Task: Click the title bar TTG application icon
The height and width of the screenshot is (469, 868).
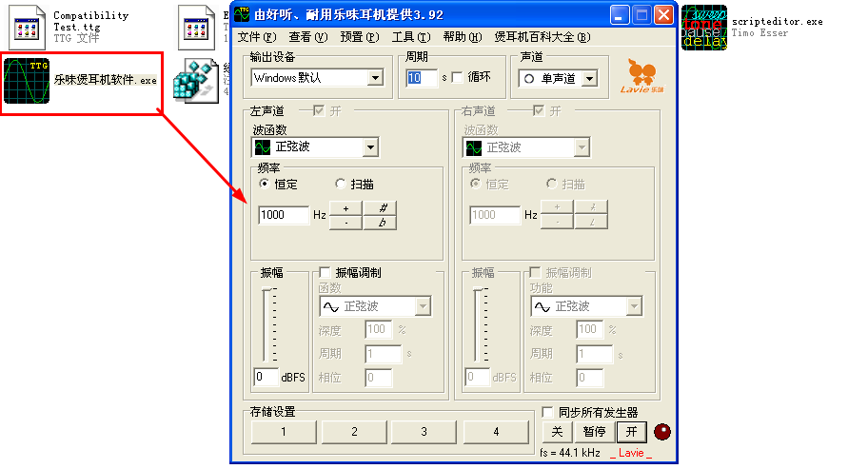Action: point(242,14)
